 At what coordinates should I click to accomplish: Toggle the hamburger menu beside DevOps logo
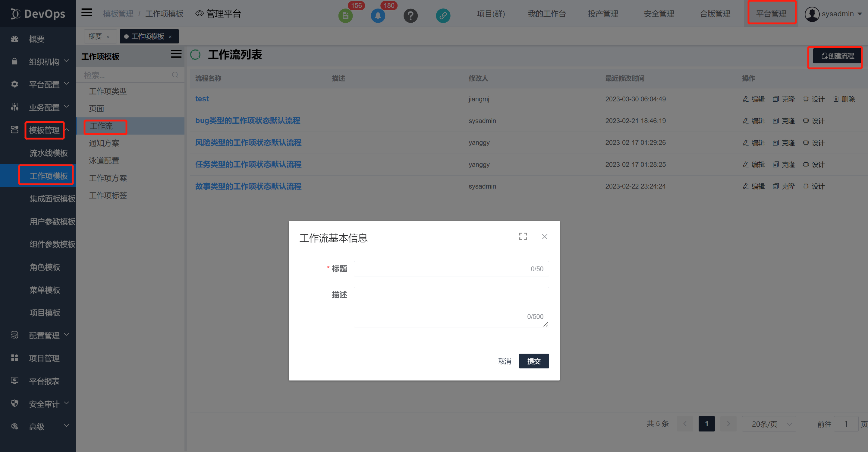(x=86, y=13)
